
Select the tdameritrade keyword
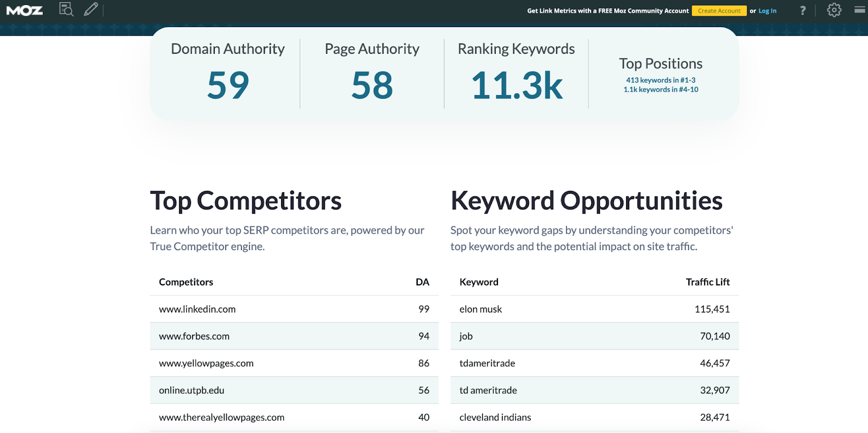[487, 364]
